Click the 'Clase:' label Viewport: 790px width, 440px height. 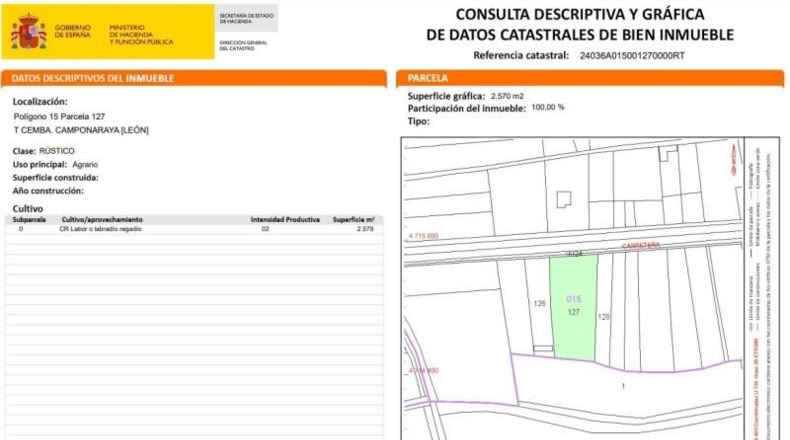click(24, 151)
